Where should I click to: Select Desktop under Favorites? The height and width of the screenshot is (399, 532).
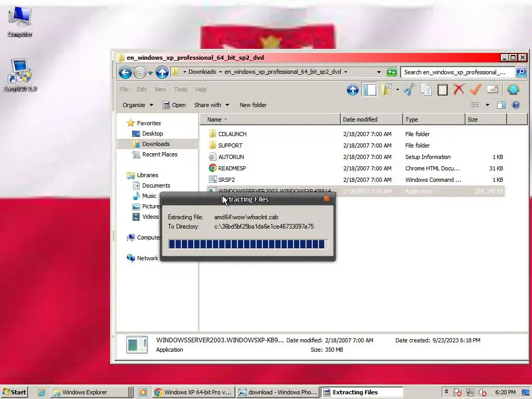click(147, 134)
